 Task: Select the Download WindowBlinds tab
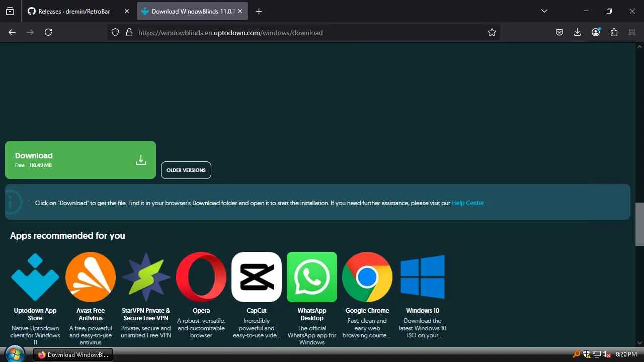pos(193,11)
